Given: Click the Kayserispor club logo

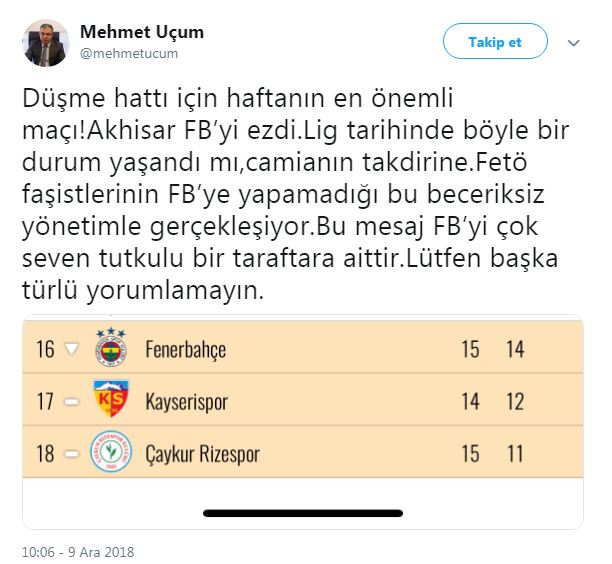Looking at the screenshot, I should [111, 401].
